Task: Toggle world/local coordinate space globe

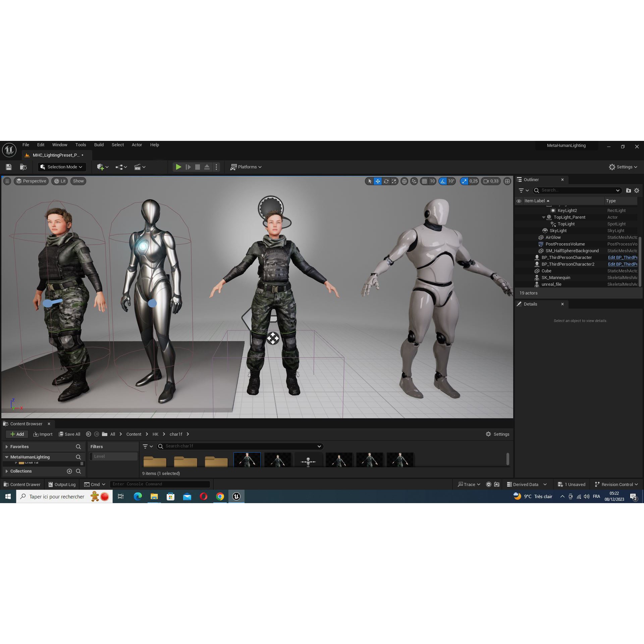Action: 405,181
